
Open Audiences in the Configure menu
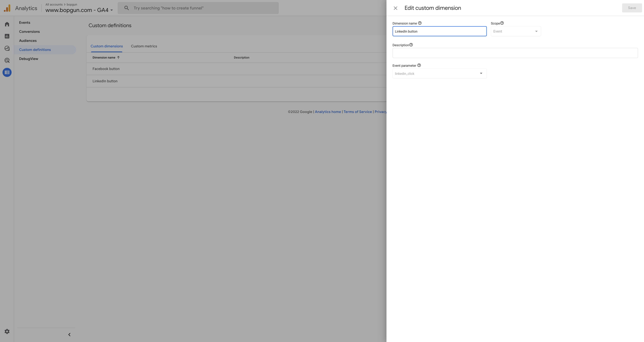tap(28, 41)
